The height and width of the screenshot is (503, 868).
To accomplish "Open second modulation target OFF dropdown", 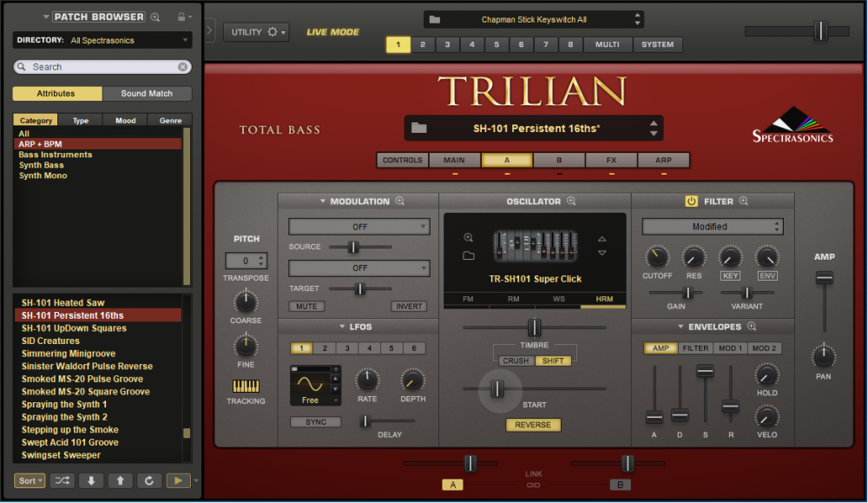I will tap(359, 268).
